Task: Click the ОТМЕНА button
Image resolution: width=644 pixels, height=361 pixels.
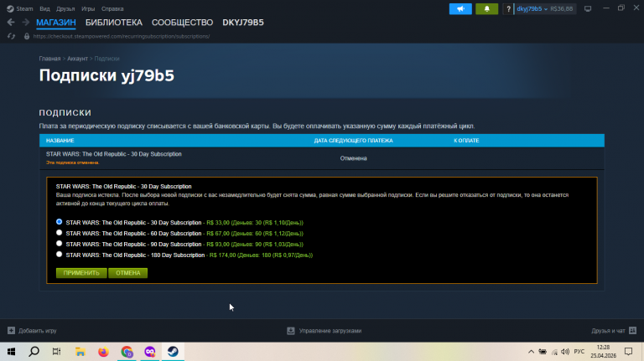Action: click(127, 273)
